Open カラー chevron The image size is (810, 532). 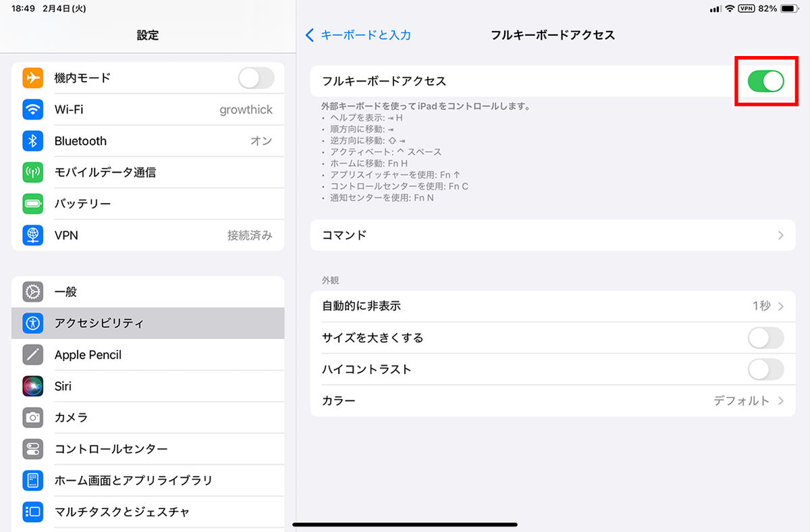tap(781, 401)
